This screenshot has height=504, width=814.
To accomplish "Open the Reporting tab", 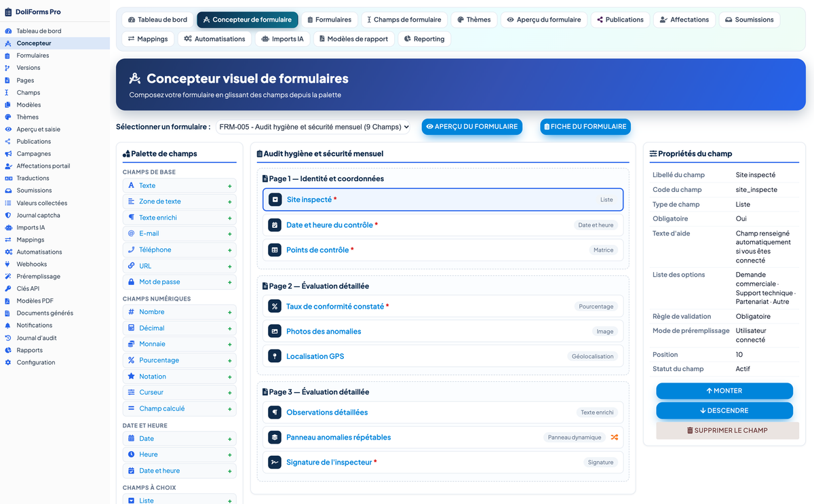I will click(425, 39).
